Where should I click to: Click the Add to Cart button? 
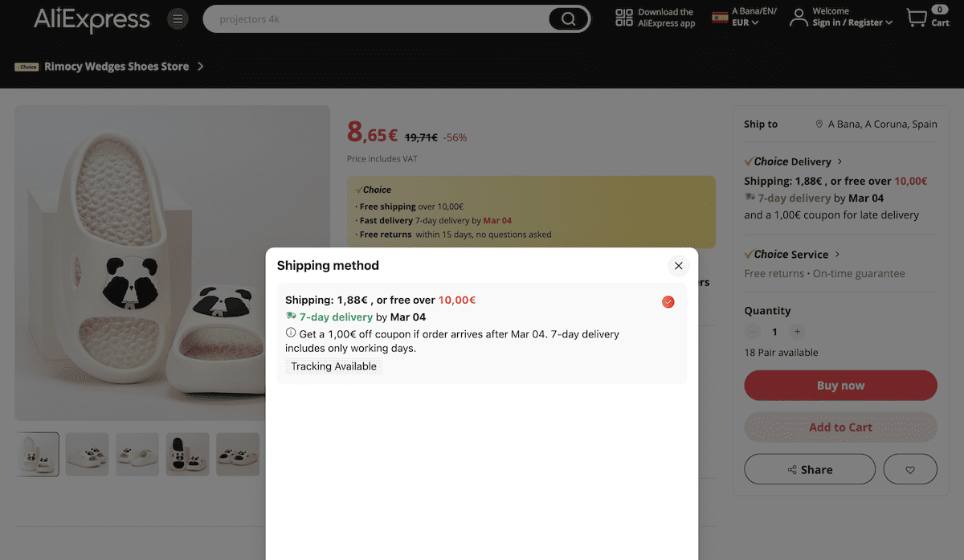(840, 427)
